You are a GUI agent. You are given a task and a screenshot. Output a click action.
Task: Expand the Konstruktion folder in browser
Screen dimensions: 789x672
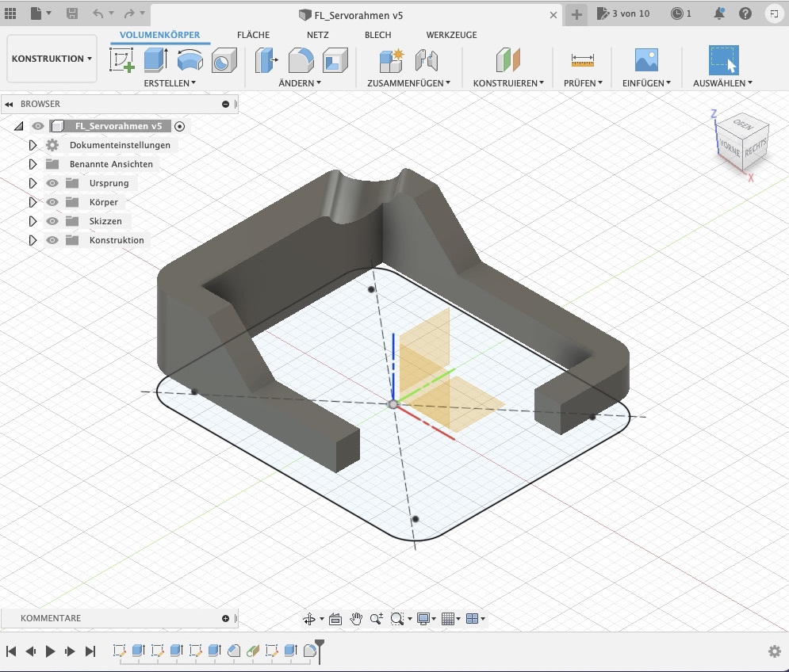[x=33, y=240]
